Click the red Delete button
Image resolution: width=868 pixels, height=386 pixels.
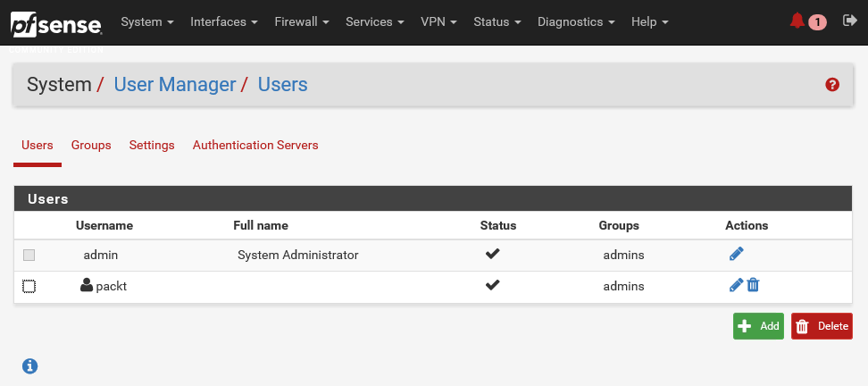[x=822, y=326]
